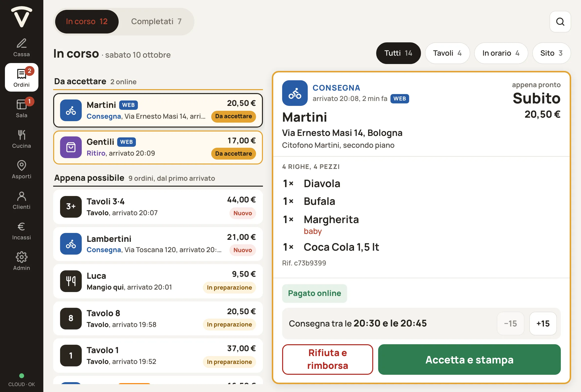Screen dimensions: 581x392
Task: Click reference Rif. c73b9399
Action: [x=304, y=263]
